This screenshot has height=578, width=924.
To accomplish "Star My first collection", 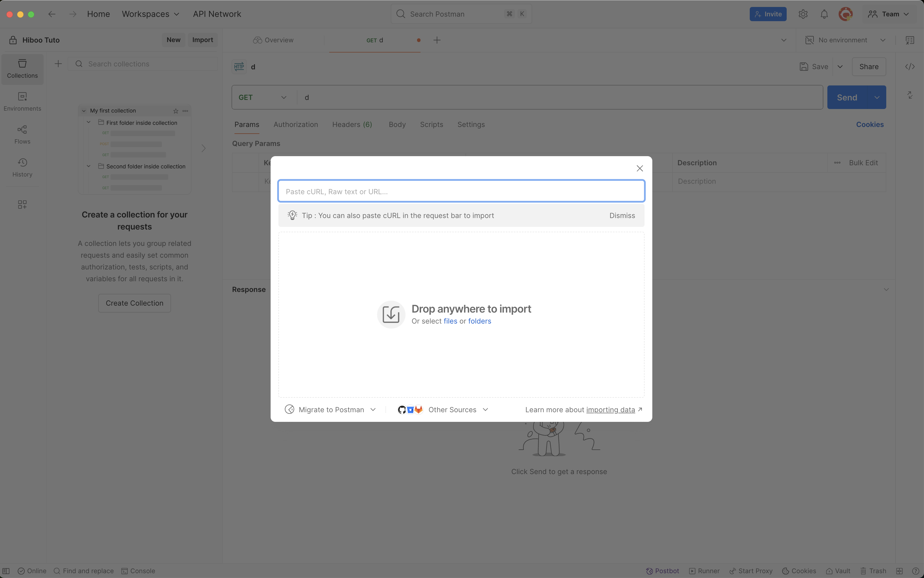I will 176,111.
